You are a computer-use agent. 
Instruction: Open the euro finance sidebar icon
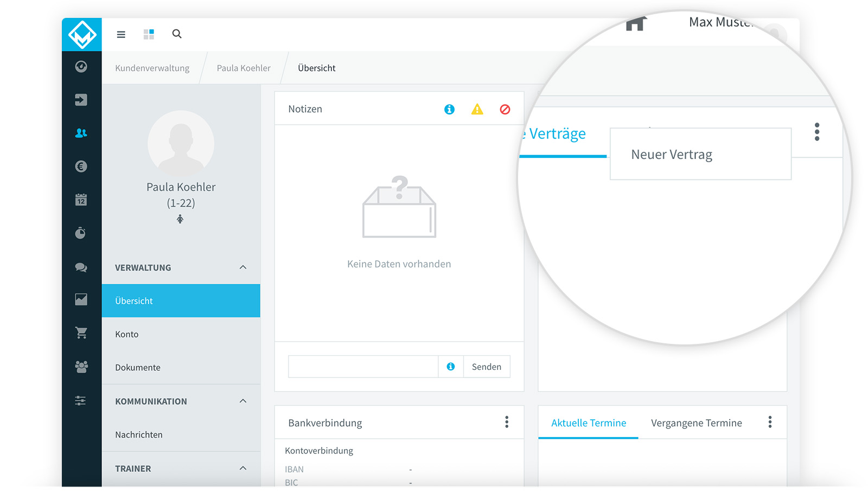pyautogui.click(x=81, y=167)
